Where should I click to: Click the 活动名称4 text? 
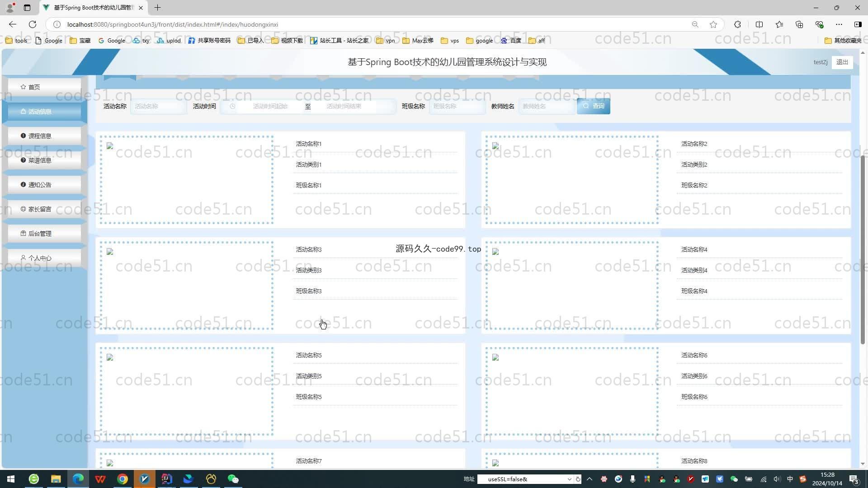(x=694, y=249)
